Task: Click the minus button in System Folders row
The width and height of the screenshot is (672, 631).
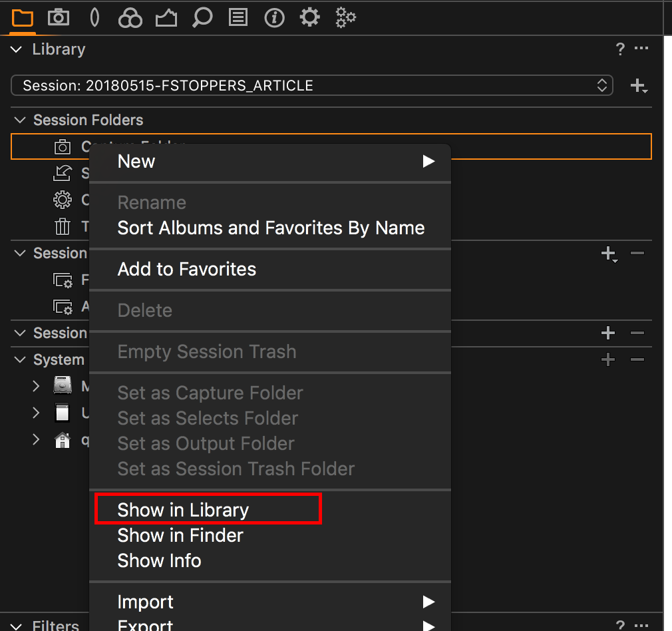Action: click(x=637, y=359)
